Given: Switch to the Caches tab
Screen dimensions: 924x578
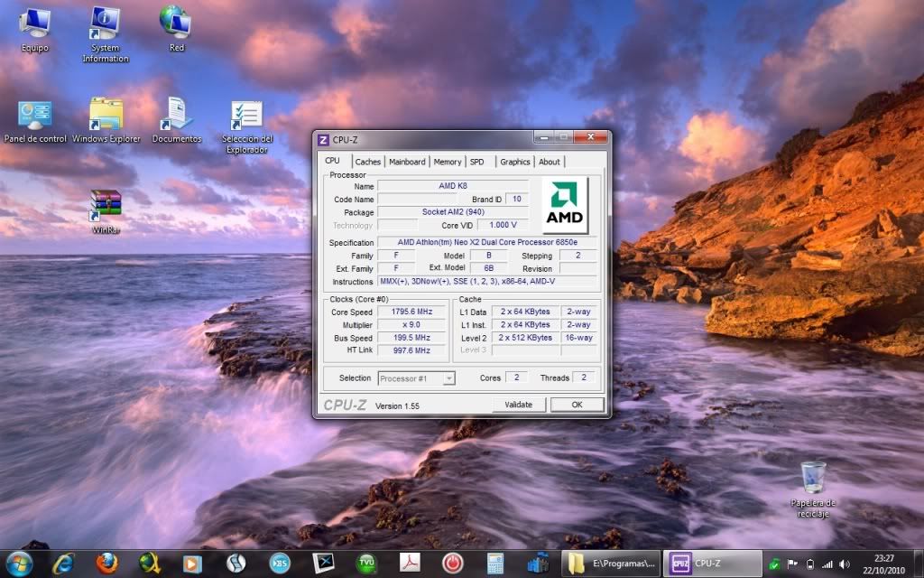Looking at the screenshot, I should pos(368,162).
